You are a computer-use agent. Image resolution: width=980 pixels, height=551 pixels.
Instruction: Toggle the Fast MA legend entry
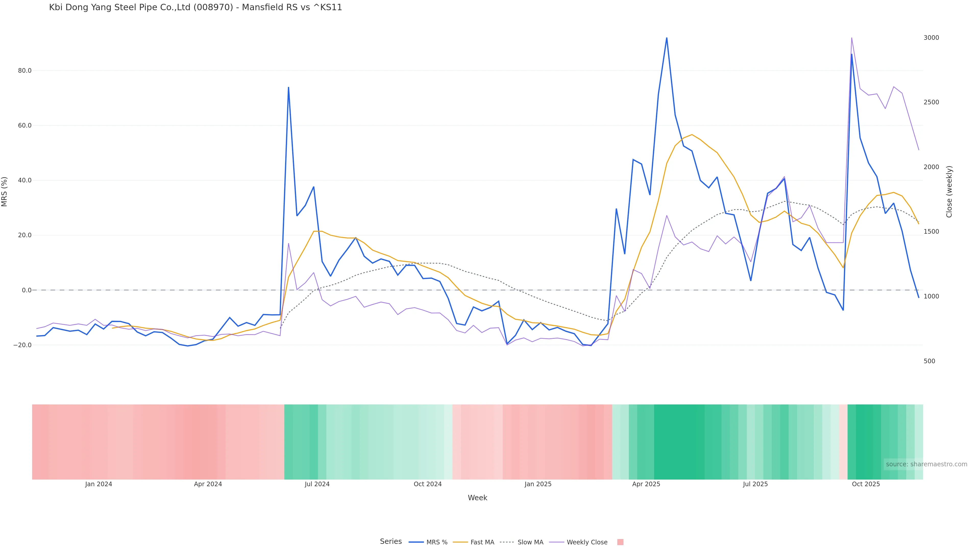click(482, 542)
